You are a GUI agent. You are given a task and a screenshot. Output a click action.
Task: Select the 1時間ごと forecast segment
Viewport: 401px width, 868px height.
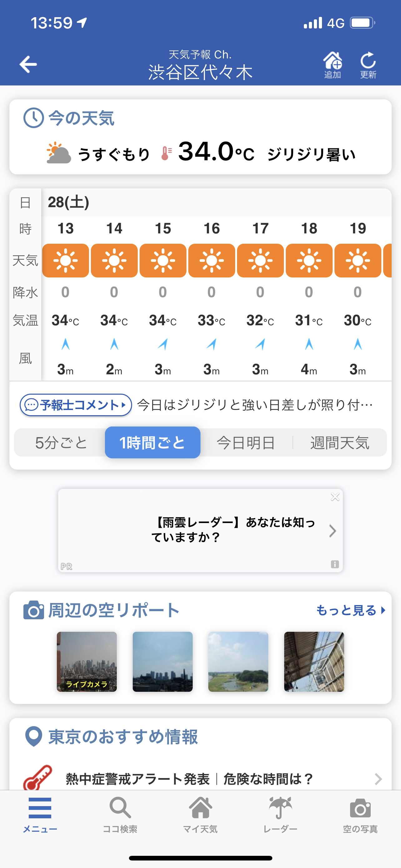tap(152, 442)
